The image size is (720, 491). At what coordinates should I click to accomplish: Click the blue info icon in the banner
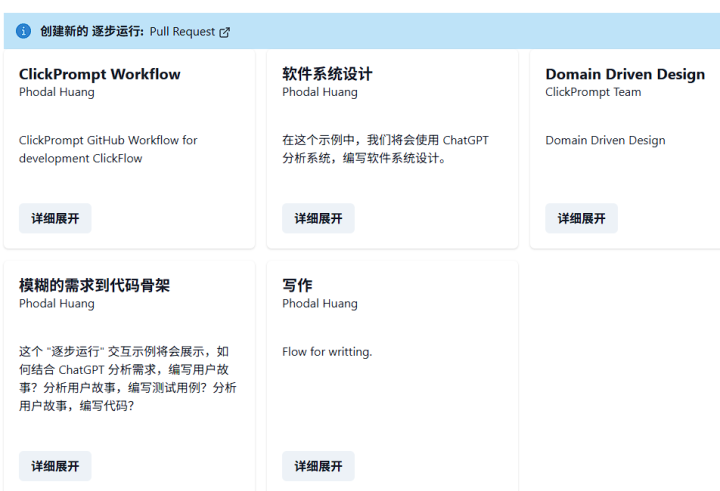click(x=24, y=32)
